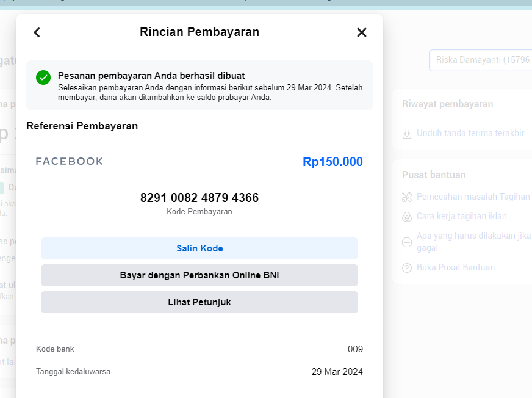
Task: Click the download receipt icon
Action: click(407, 134)
